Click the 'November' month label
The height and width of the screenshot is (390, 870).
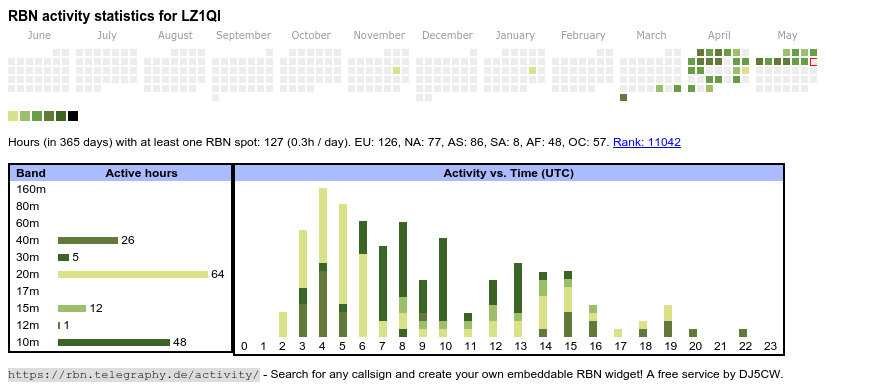380,35
